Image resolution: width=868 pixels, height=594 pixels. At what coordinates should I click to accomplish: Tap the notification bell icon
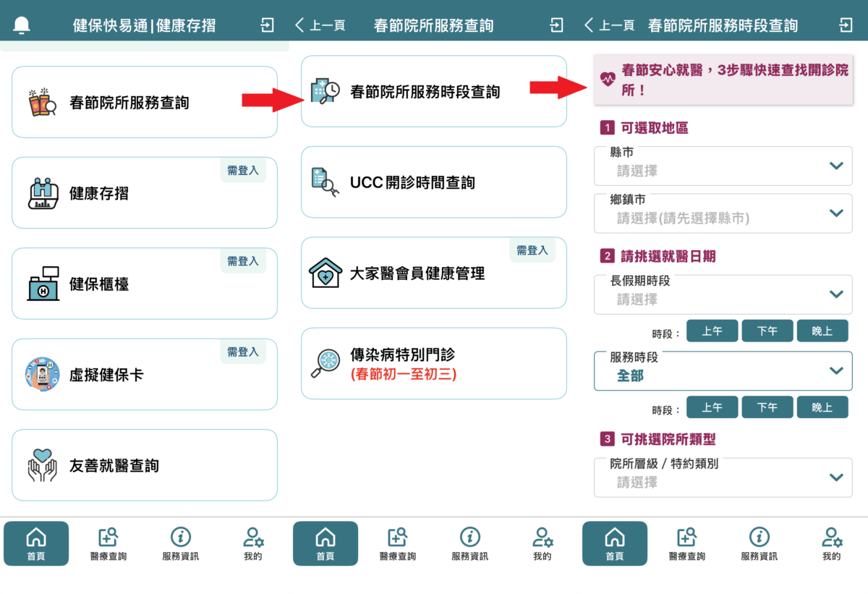[22, 25]
